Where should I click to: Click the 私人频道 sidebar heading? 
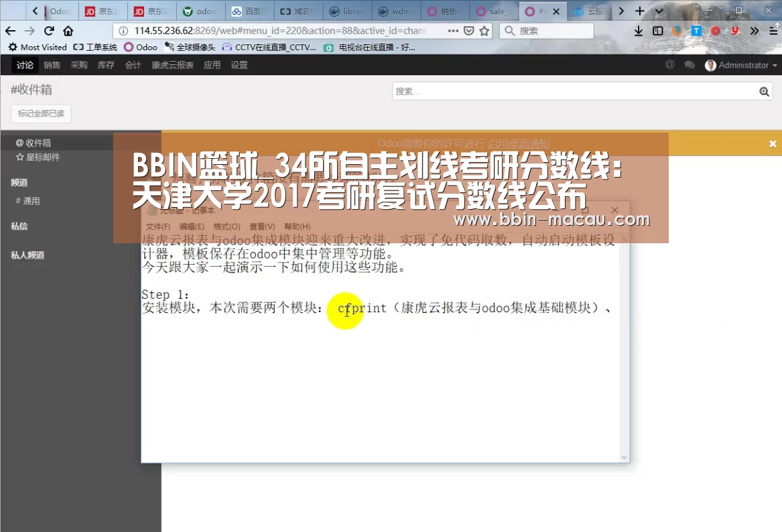click(x=28, y=255)
